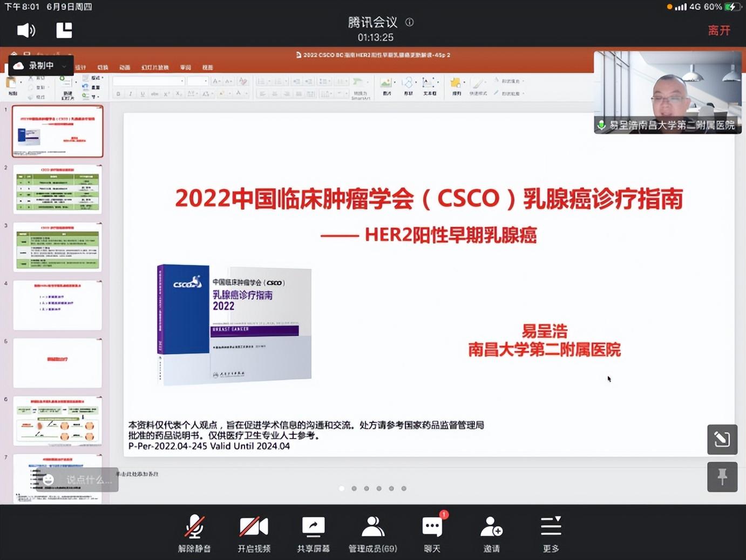746x560 pixels.
Task: Click the slide title 2022中国临床肿瘤学会
Action: click(429, 199)
